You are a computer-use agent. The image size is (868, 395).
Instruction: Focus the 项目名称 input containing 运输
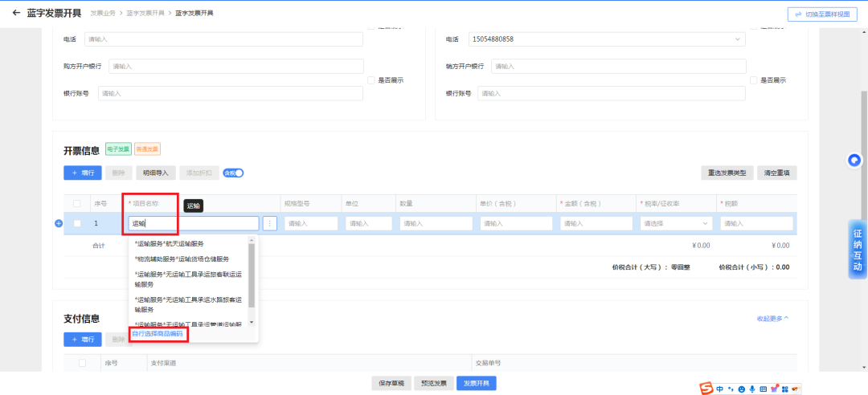click(x=194, y=223)
